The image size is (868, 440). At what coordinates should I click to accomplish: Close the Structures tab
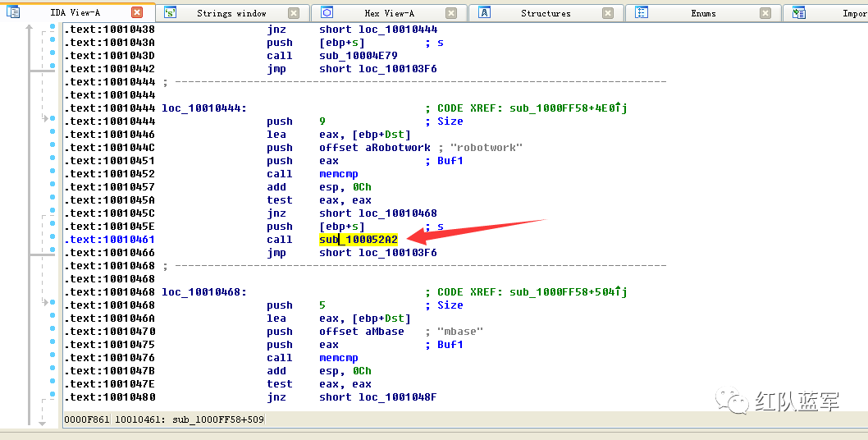pyautogui.click(x=608, y=13)
